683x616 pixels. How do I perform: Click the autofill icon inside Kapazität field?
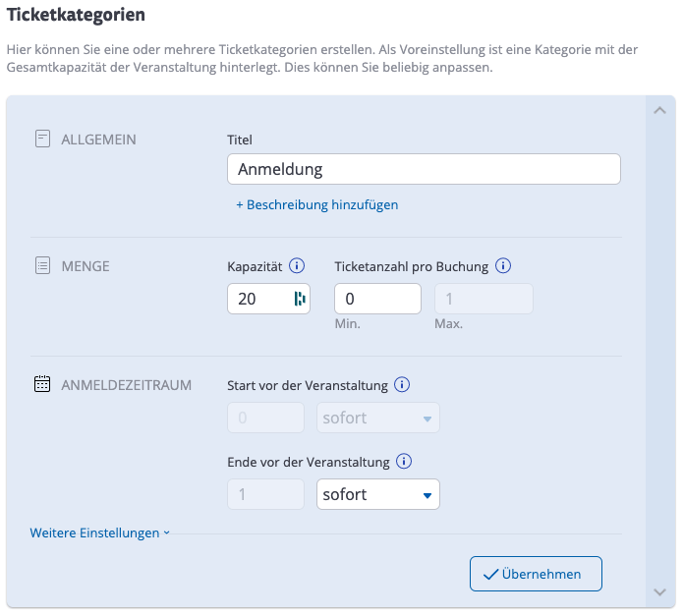click(x=300, y=299)
